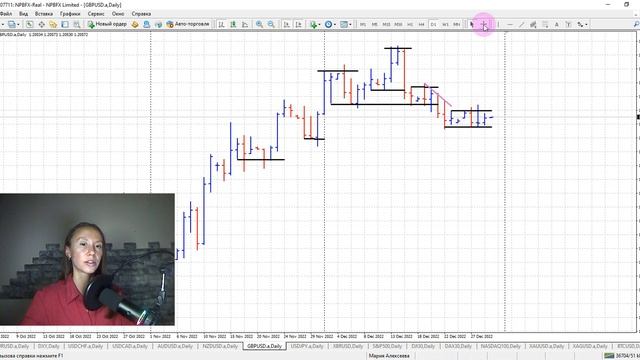
Task: Switch to the USDJPY.a,Daily chart tab
Action: tap(307, 346)
